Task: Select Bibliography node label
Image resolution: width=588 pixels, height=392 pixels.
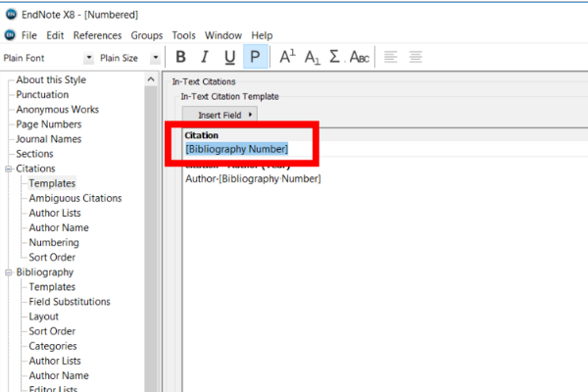Action: (45, 272)
